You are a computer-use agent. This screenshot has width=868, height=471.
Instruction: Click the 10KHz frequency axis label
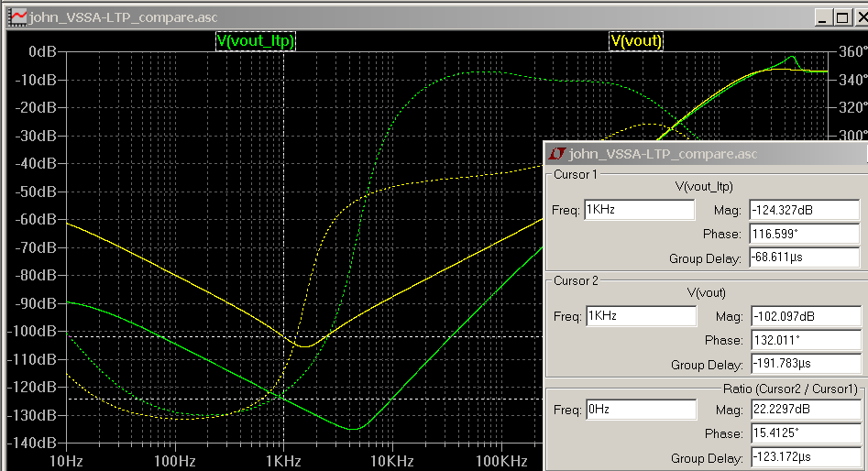pyautogui.click(x=392, y=461)
